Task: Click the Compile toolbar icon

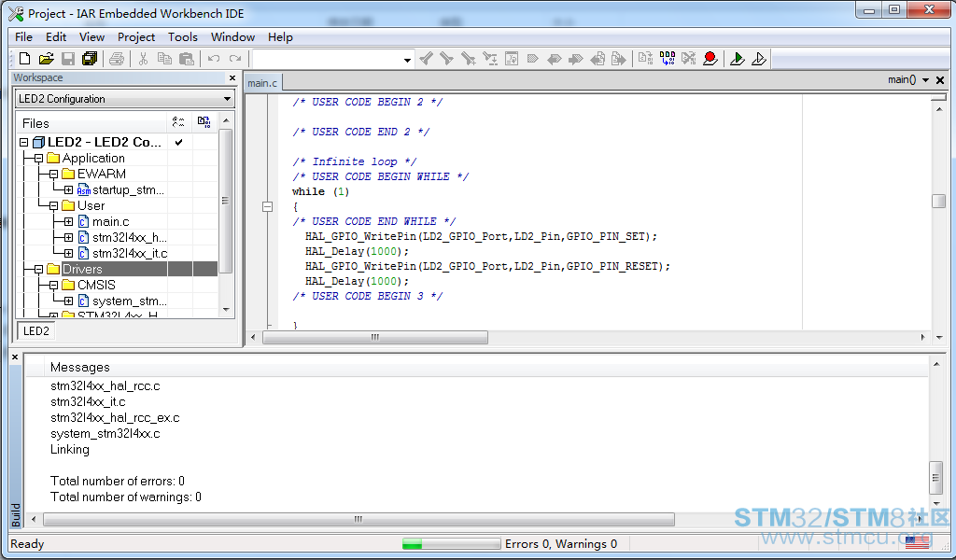Action: [x=646, y=59]
